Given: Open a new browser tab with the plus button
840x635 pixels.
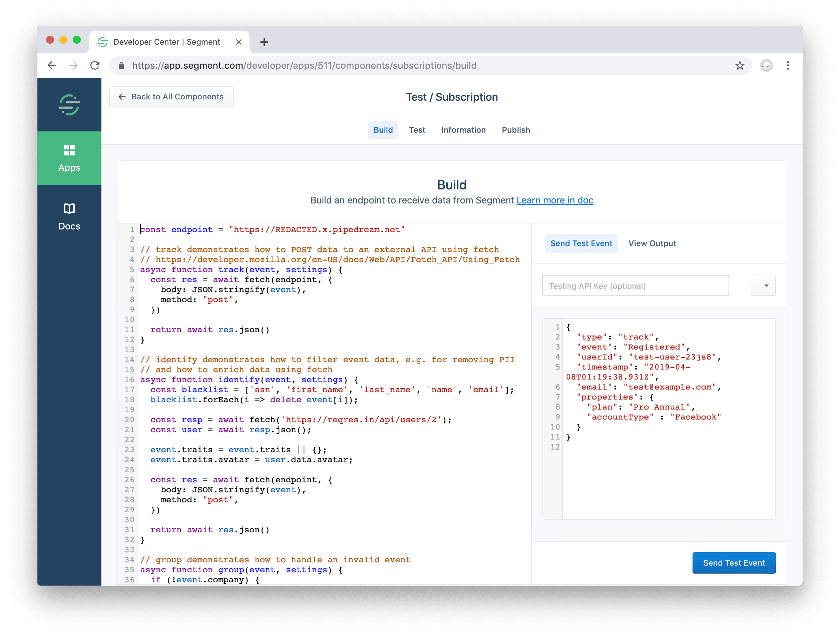Looking at the screenshot, I should [264, 42].
